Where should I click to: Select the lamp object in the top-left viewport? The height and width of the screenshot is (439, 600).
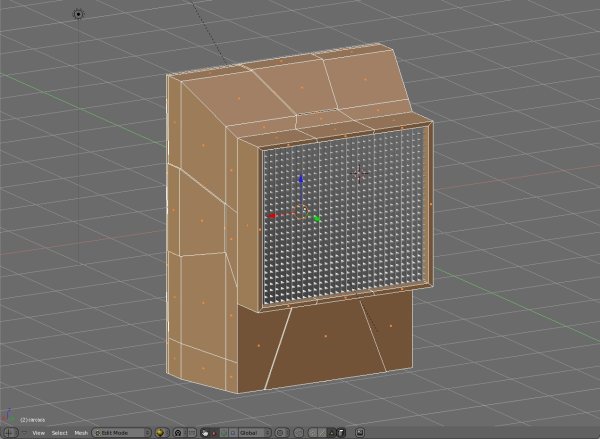[x=78, y=15]
